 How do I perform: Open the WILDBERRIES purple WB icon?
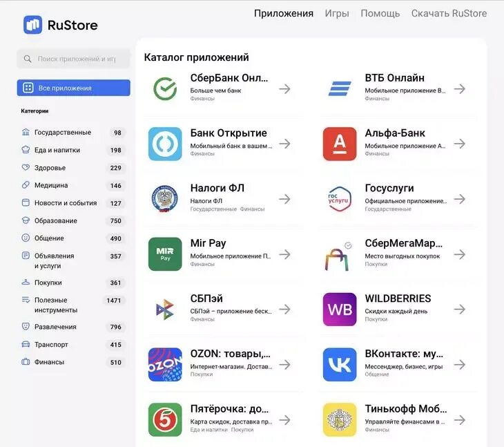tap(340, 310)
